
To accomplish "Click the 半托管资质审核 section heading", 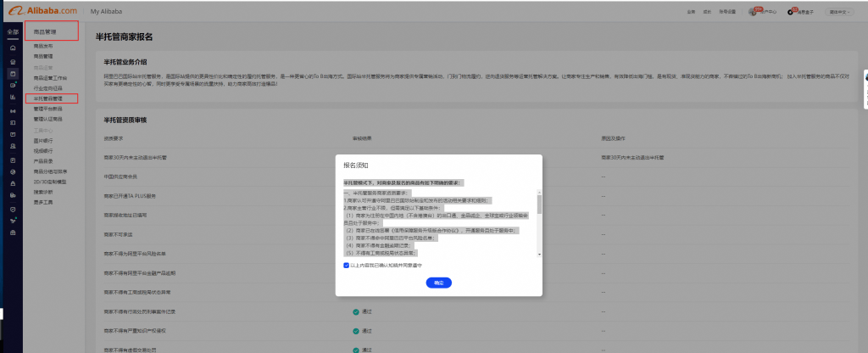I will tap(125, 120).
